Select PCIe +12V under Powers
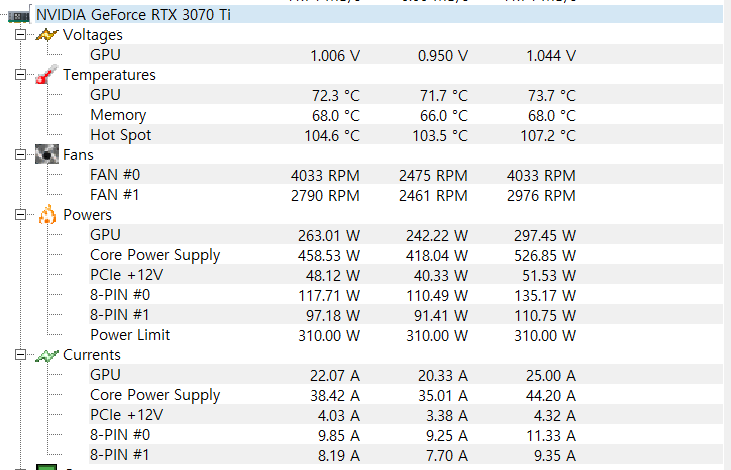 [x=406, y=275]
